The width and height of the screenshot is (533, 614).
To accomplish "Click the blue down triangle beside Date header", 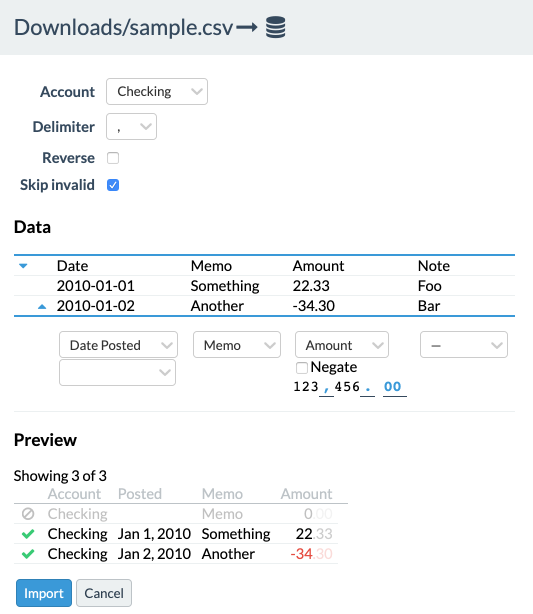I will pos(23,266).
